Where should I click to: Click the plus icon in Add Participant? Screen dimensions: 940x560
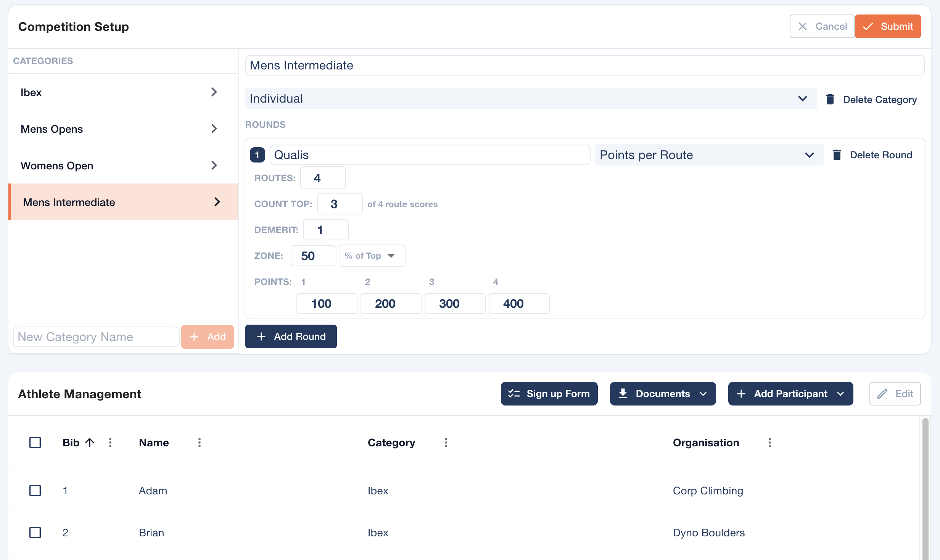741,394
